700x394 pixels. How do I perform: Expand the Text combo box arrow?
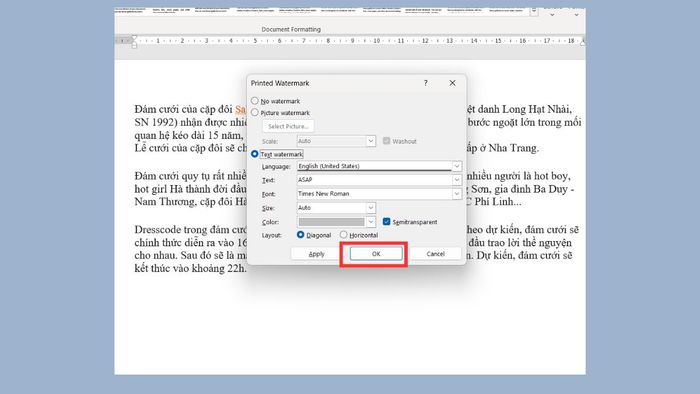(x=456, y=180)
